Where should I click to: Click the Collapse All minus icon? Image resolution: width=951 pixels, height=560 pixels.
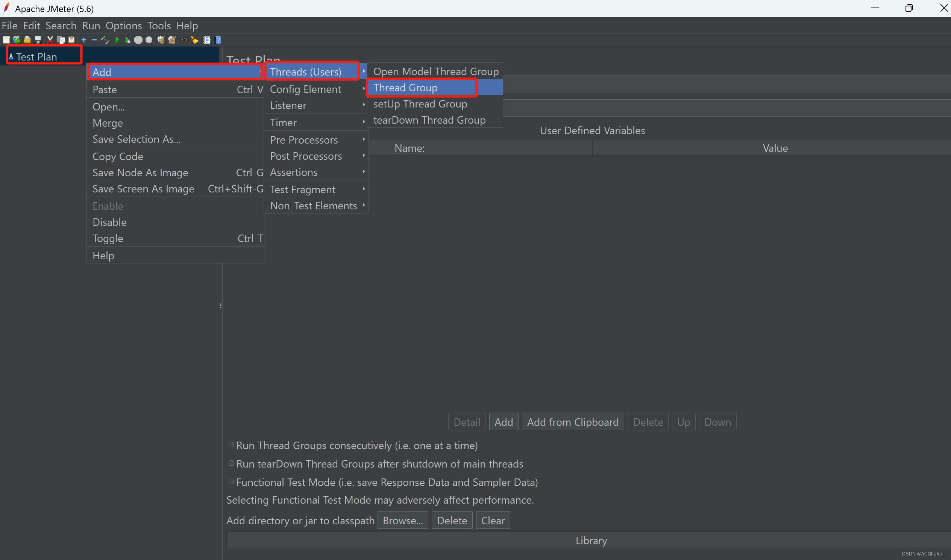pyautogui.click(x=94, y=40)
